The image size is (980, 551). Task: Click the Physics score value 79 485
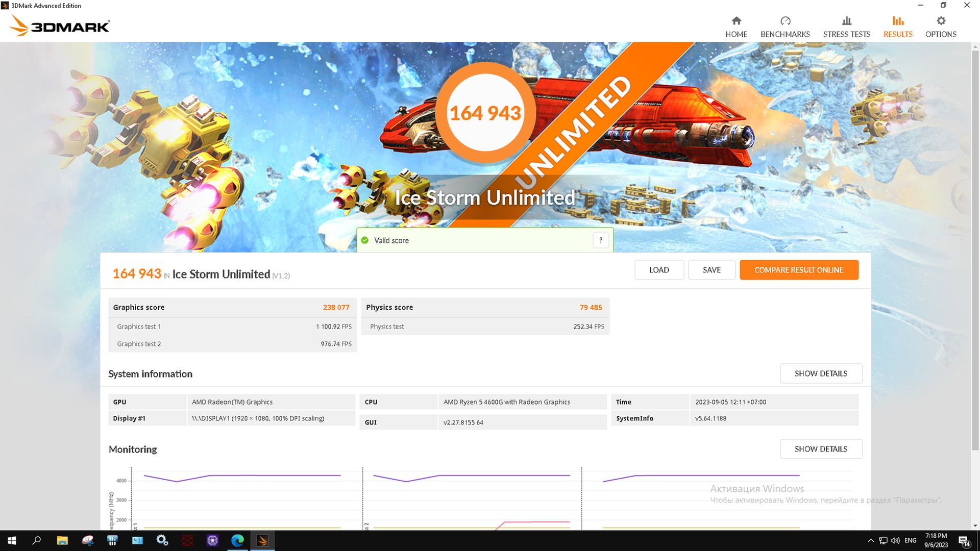pyautogui.click(x=591, y=307)
